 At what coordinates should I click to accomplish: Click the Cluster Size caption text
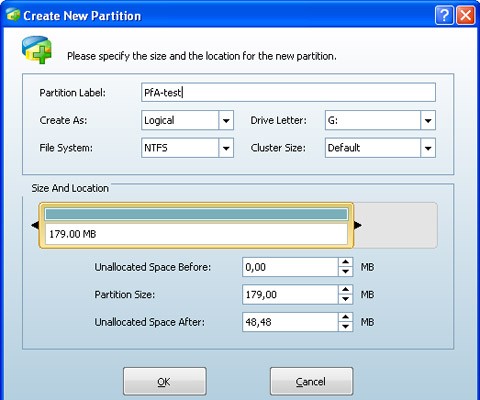278,148
